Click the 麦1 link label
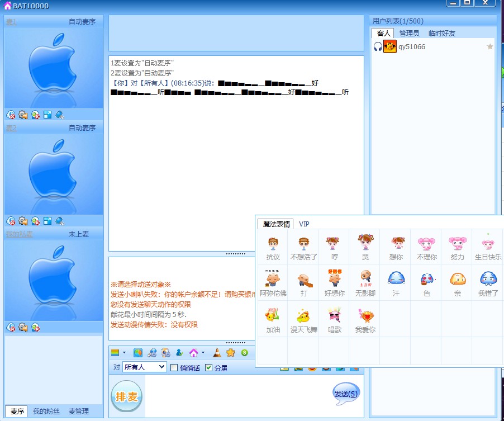Viewport: 504px width, 421px height. pyautogui.click(x=11, y=22)
